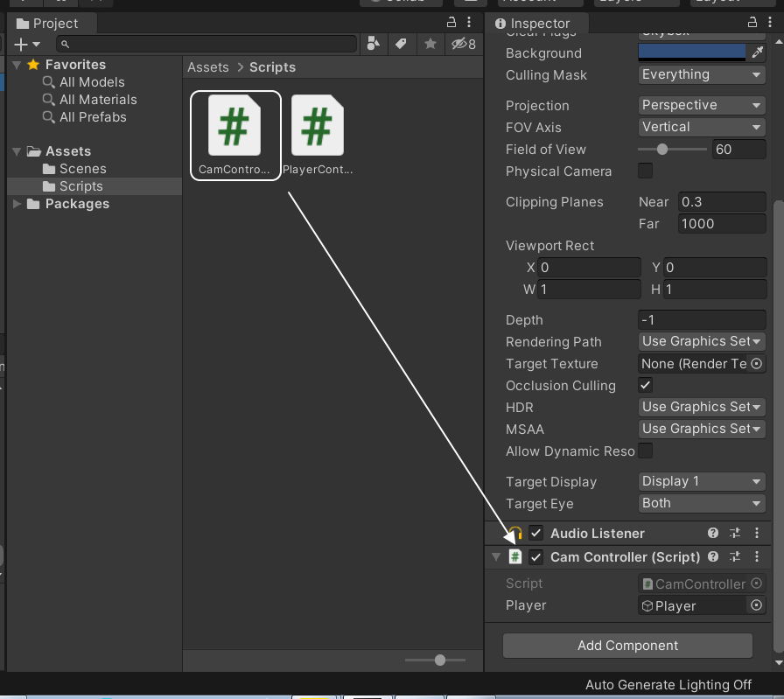Screen dimensions: 784x699
Task: Select the Assets folder in tree
Action: 68,151
